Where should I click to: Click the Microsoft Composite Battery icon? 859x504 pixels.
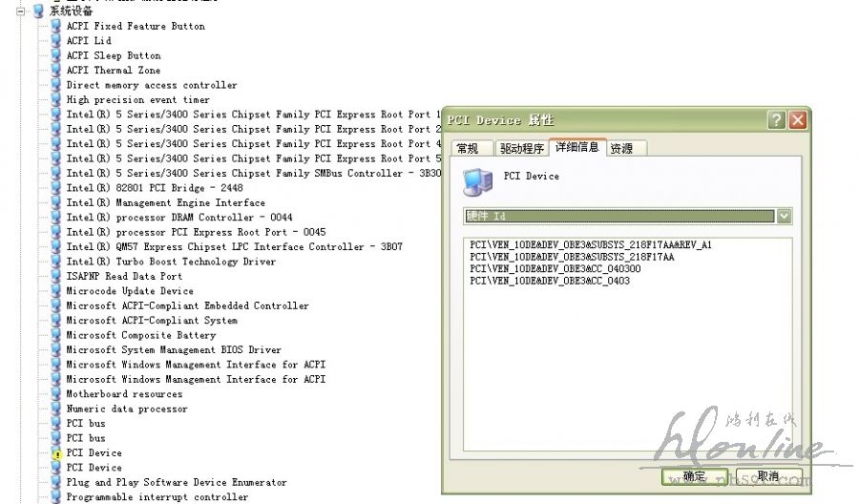coord(56,335)
